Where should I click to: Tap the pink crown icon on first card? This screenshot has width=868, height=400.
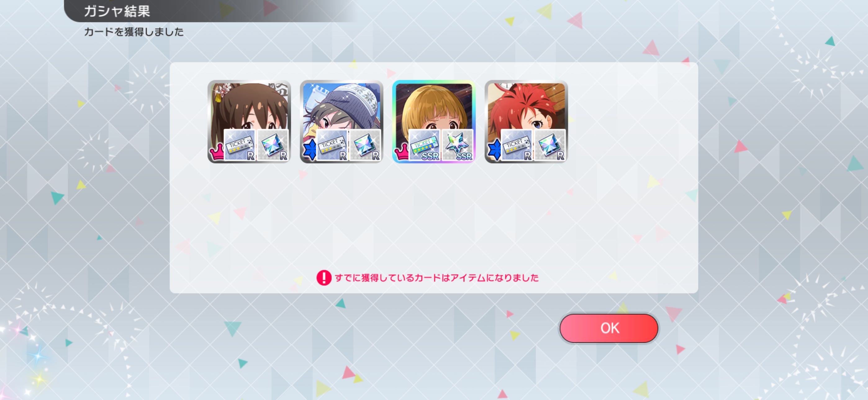[216, 152]
